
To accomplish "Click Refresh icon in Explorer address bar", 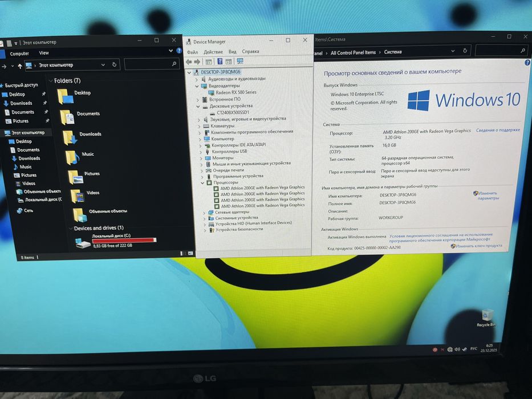I will coord(115,64).
